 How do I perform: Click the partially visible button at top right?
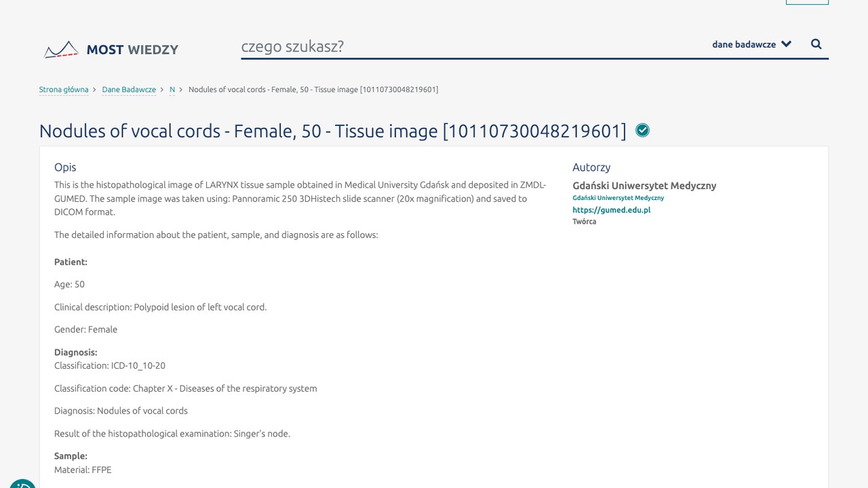(807, 2)
